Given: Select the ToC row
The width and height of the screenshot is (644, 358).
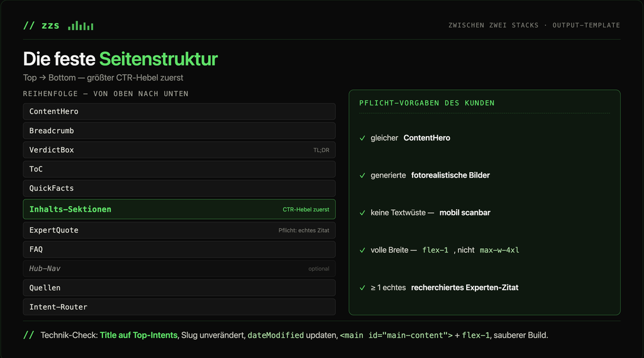Looking at the screenshot, I should pos(179,169).
